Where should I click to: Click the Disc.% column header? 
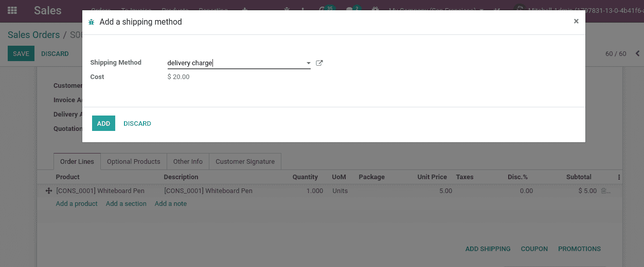[517, 177]
